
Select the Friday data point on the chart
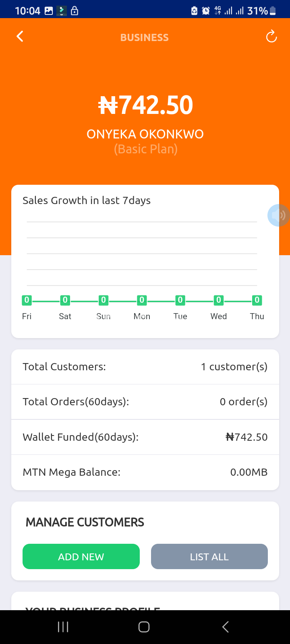tap(27, 300)
